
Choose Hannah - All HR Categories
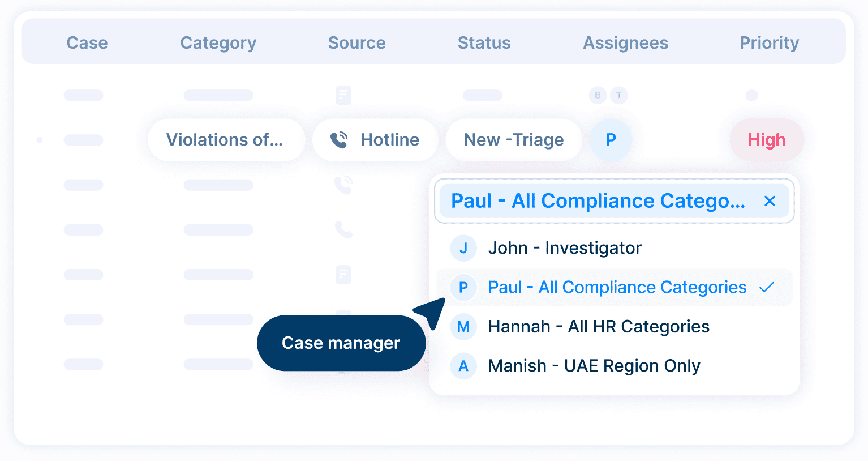598,327
